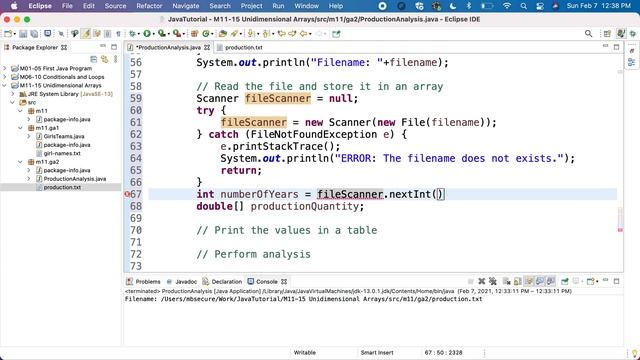The height and width of the screenshot is (360, 640).
Task: Click the Previous Annotation arrow icon
Action: tap(266, 34)
